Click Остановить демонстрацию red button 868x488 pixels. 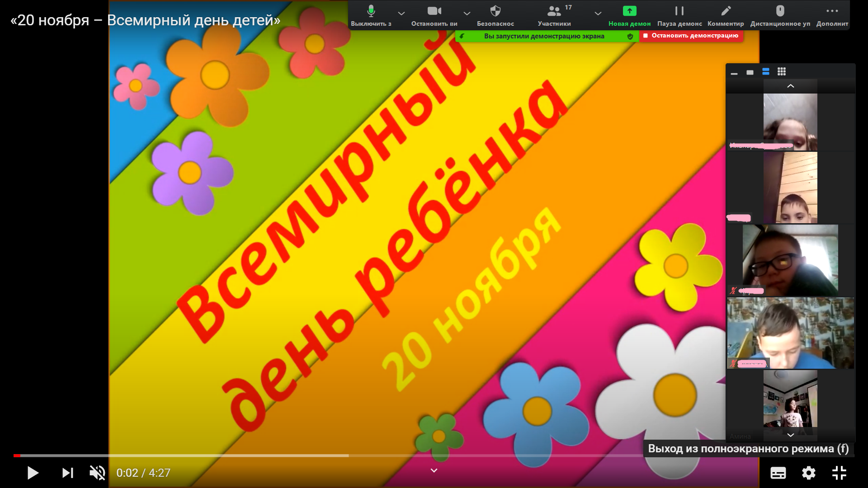point(691,36)
